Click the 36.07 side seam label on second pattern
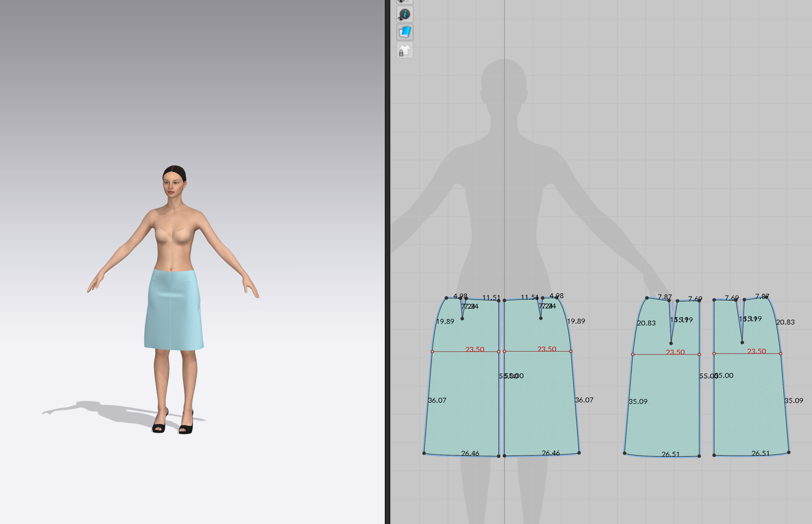The height and width of the screenshot is (524, 812). click(x=584, y=400)
